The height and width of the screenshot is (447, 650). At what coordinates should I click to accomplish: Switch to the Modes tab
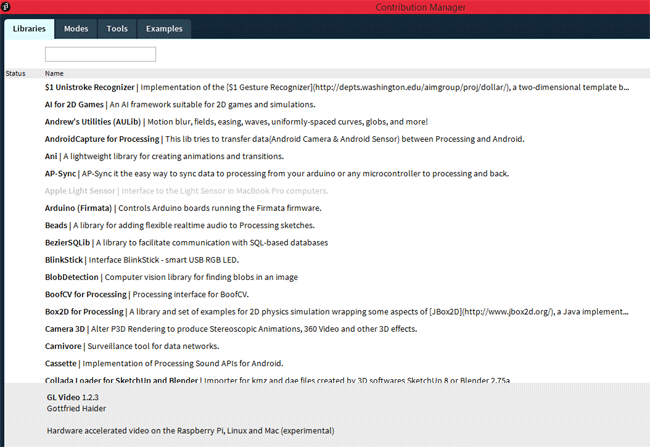pyautogui.click(x=76, y=29)
